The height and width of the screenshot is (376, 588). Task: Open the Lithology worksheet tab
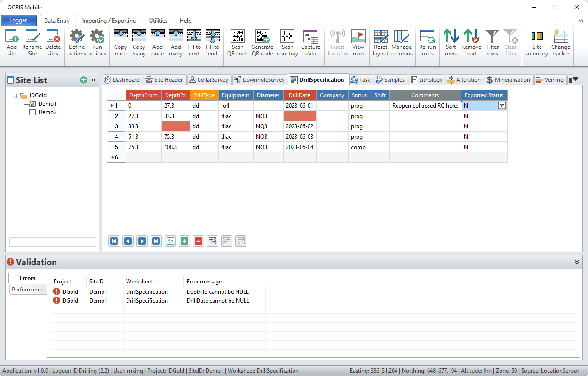(x=426, y=80)
